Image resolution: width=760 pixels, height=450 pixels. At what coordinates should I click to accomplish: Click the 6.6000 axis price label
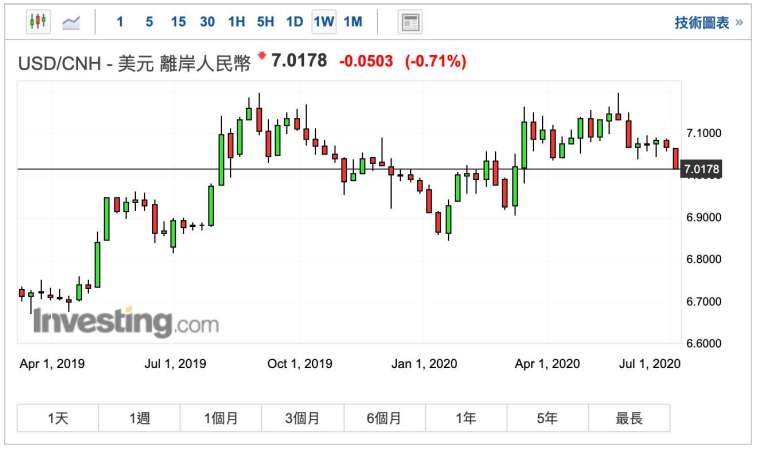coord(704,343)
